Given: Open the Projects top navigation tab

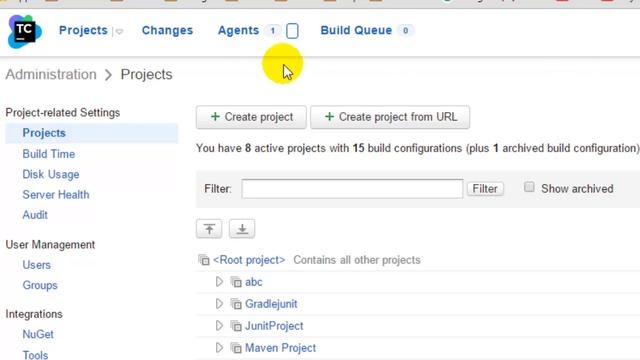Looking at the screenshot, I should coord(83,30).
